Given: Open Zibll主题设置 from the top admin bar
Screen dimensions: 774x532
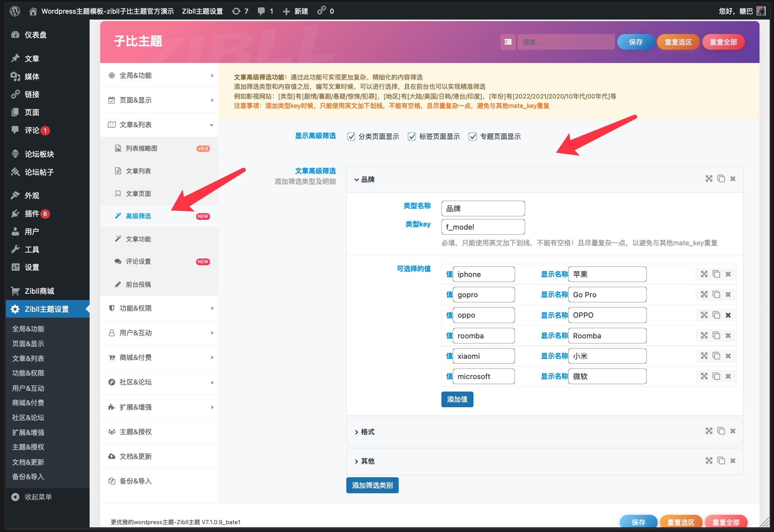Looking at the screenshot, I should [x=202, y=11].
